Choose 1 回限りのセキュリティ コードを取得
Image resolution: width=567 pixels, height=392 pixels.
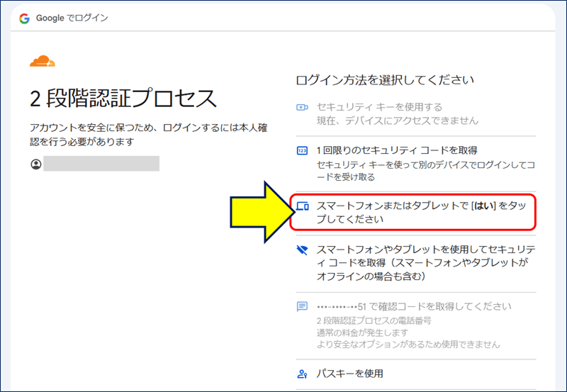click(416, 164)
